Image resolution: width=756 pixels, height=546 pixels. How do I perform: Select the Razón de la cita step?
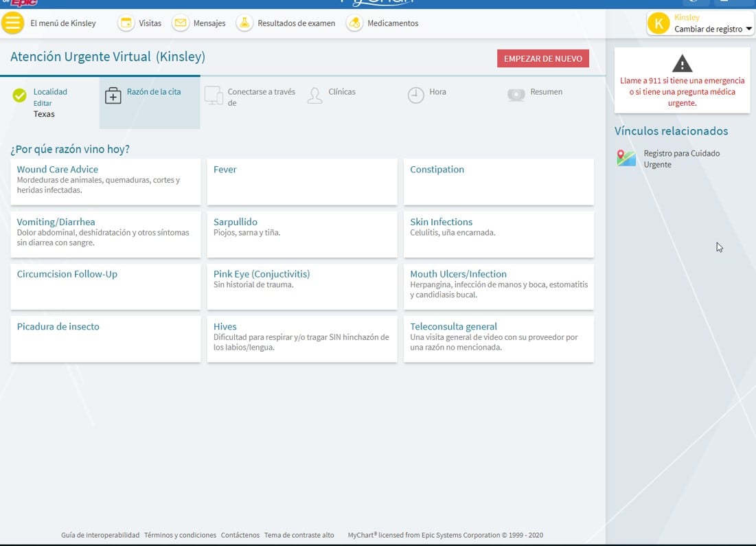pyautogui.click(x=150, y=96)
